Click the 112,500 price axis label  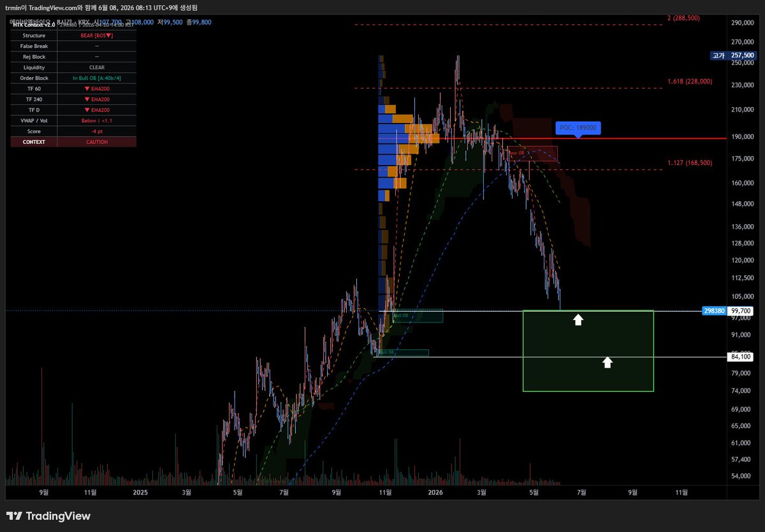pyautogui.click(x=742, y=278)
